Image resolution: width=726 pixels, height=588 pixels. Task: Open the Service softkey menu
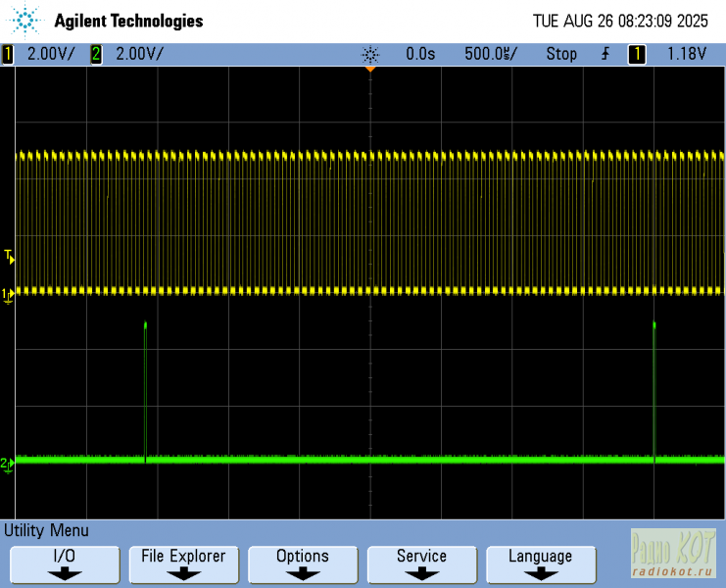point(421,564)
